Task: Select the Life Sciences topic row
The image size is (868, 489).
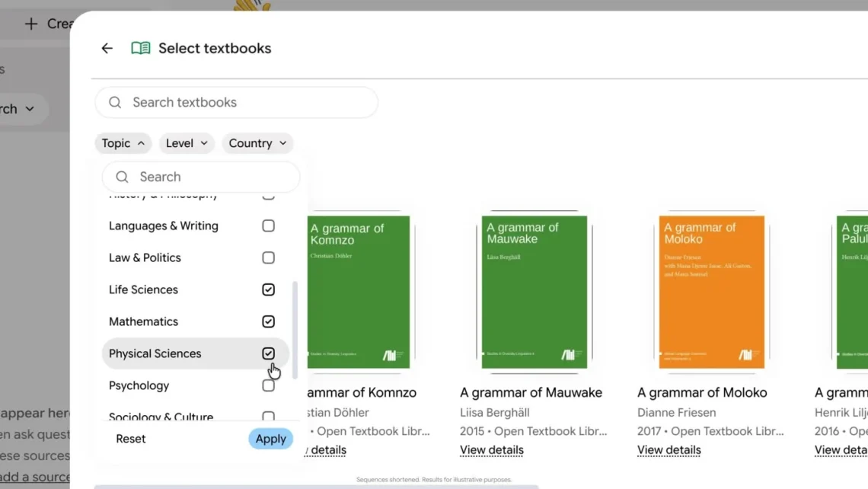Action: (x=195, y=289)
